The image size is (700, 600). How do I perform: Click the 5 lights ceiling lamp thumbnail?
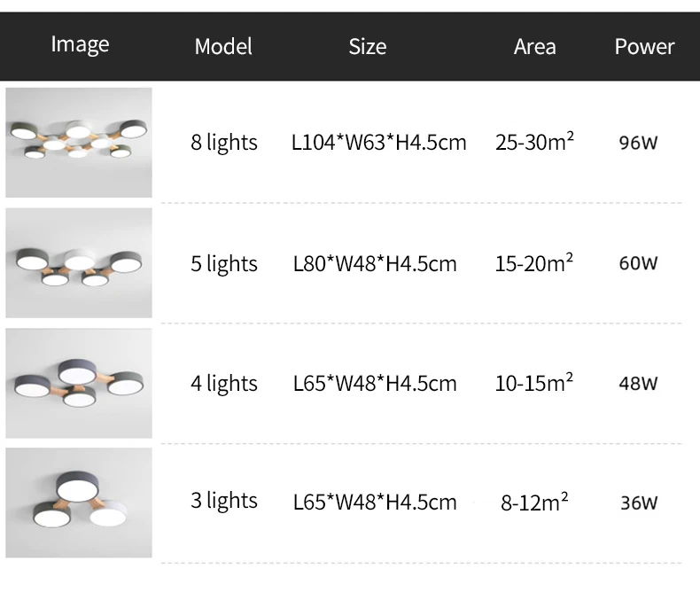(x=79, y=263)
